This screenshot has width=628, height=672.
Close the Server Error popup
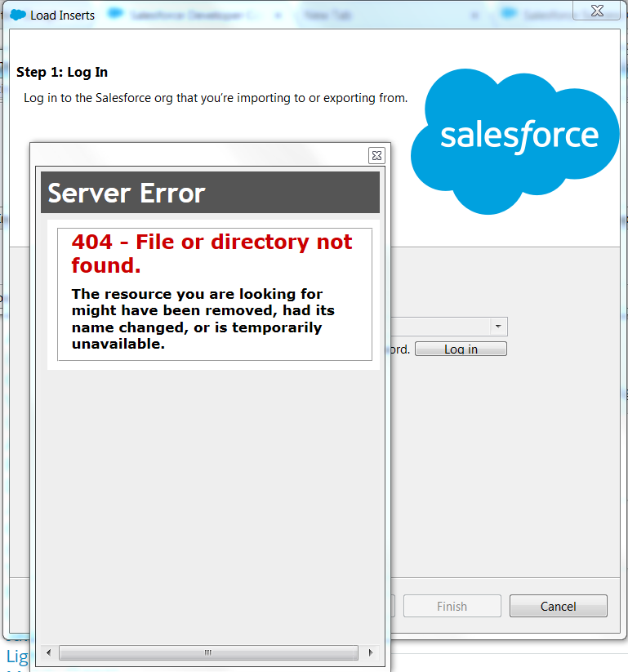tap(376, 155)
